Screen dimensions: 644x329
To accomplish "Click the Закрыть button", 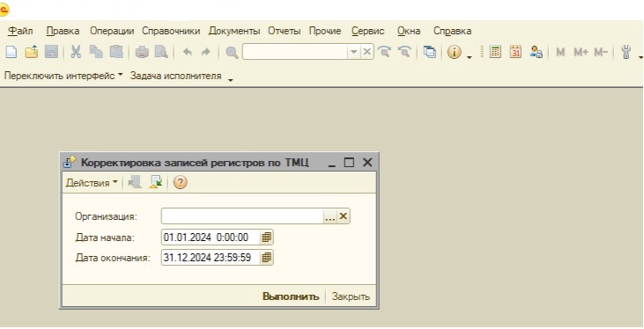I will pyautogui.click(x=351, y=296).
